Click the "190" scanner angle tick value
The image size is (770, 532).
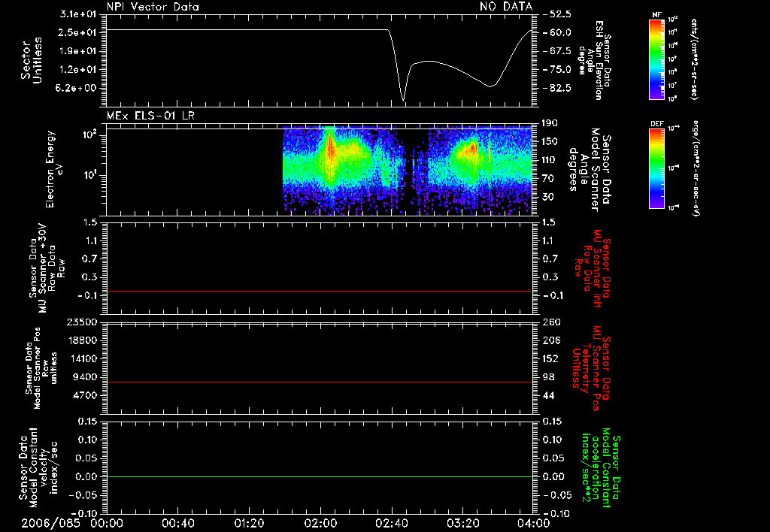click(550, 123)
